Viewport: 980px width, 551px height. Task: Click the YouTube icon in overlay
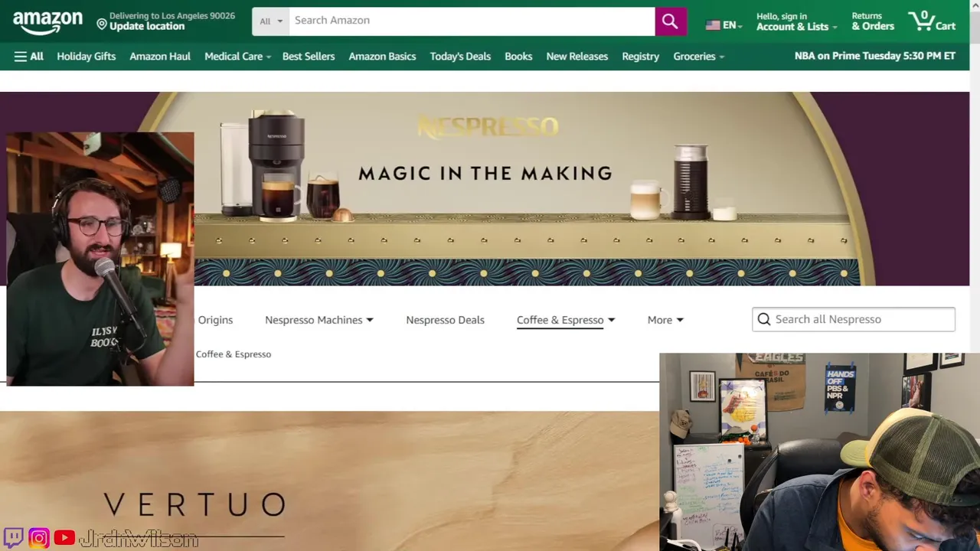point(64,539)
